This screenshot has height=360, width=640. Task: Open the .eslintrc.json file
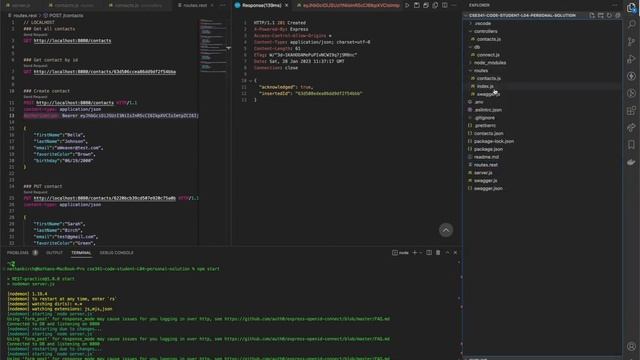click(x=488, y=110)
